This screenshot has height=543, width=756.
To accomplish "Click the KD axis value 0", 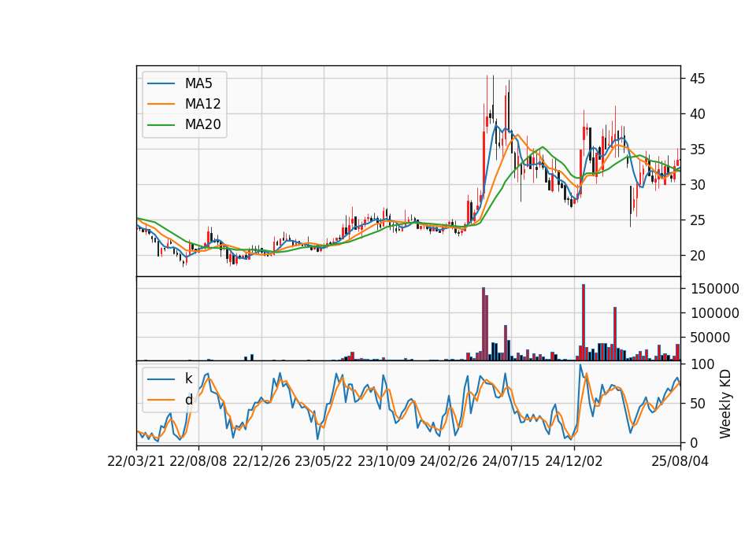I will pyautogui.click(x=694, y=442).
